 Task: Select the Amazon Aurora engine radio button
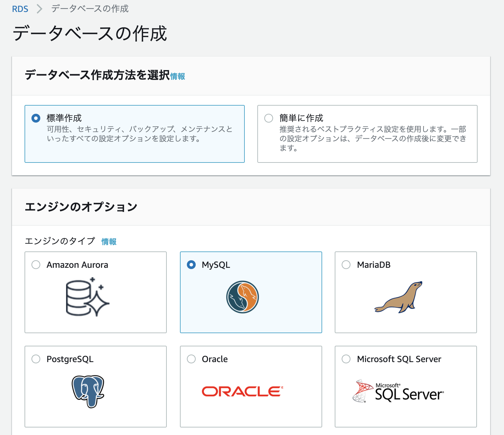36,265
